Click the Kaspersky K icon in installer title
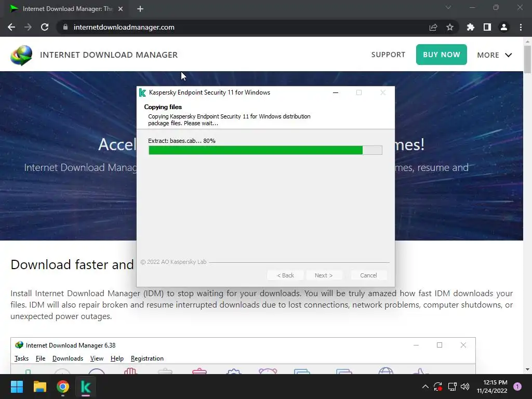The height and width of the screenshot is (399, 532). click(142, 92)
